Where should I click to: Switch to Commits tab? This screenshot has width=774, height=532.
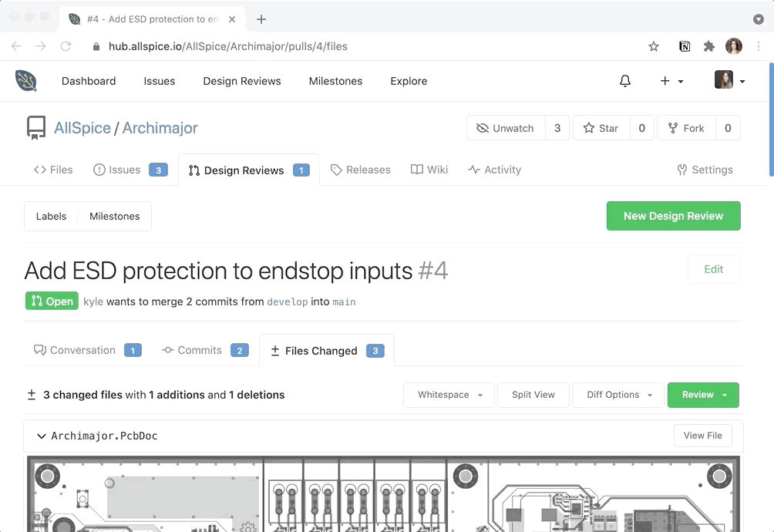[205, 350]
